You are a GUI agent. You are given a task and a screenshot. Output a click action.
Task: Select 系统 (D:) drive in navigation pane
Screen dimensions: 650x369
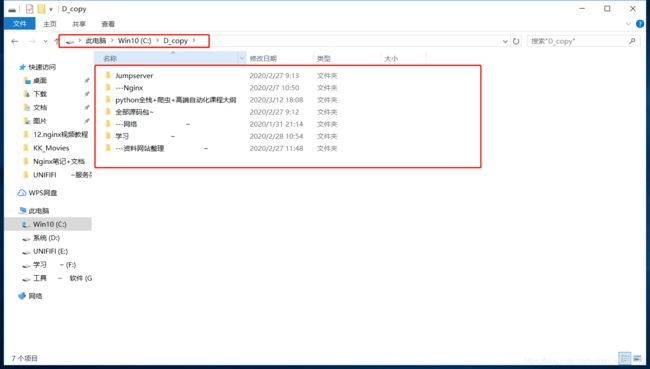[46, 238]
